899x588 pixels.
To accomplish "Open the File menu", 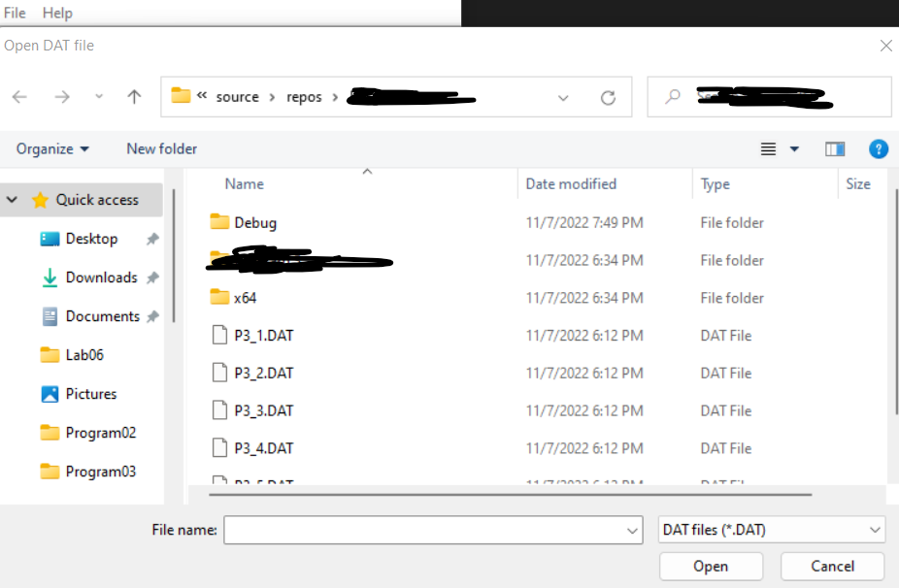I will 15,13.
